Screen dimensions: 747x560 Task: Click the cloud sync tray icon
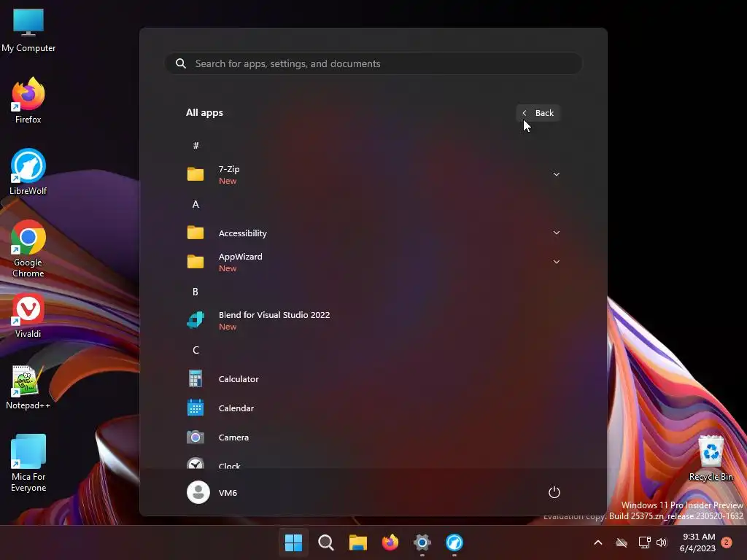tap(622, 542)
